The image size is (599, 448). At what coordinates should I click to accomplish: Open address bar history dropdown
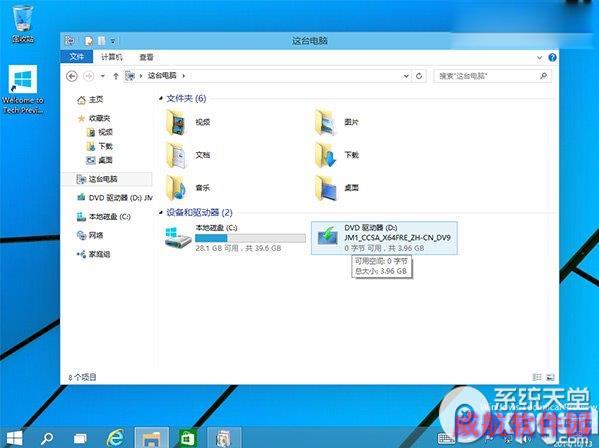point(406,76)
